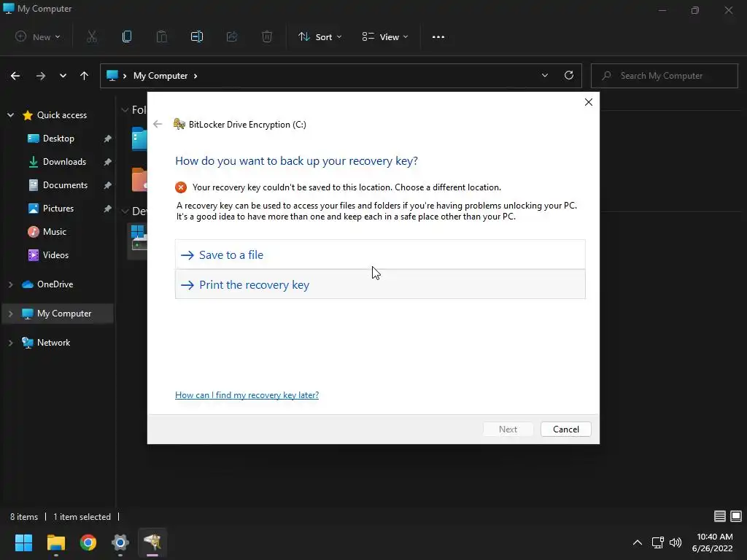Unpin Downloads using its pin icon

108,162
